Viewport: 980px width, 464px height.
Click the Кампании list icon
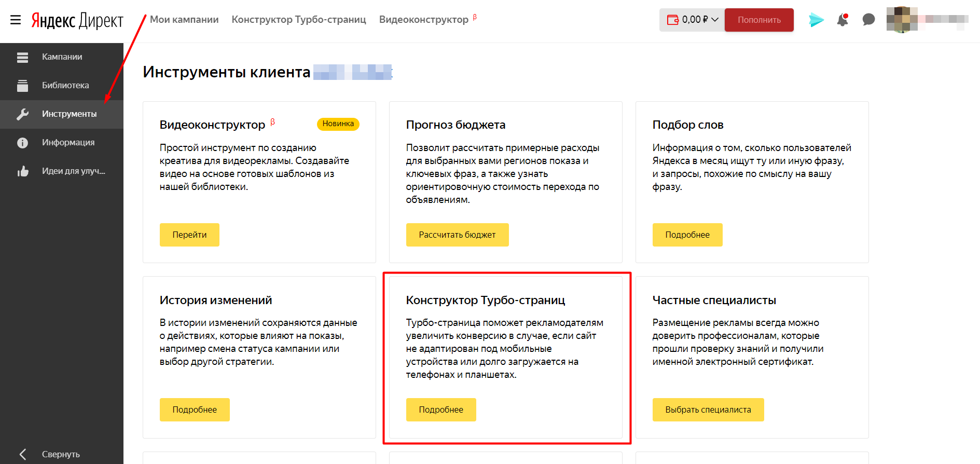22,57
